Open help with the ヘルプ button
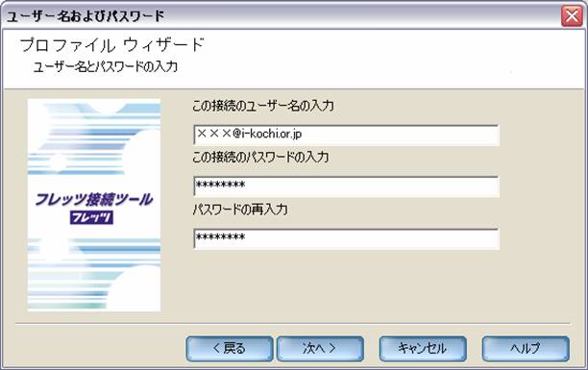This screenshot has width=588, height=370. point(526,349)
